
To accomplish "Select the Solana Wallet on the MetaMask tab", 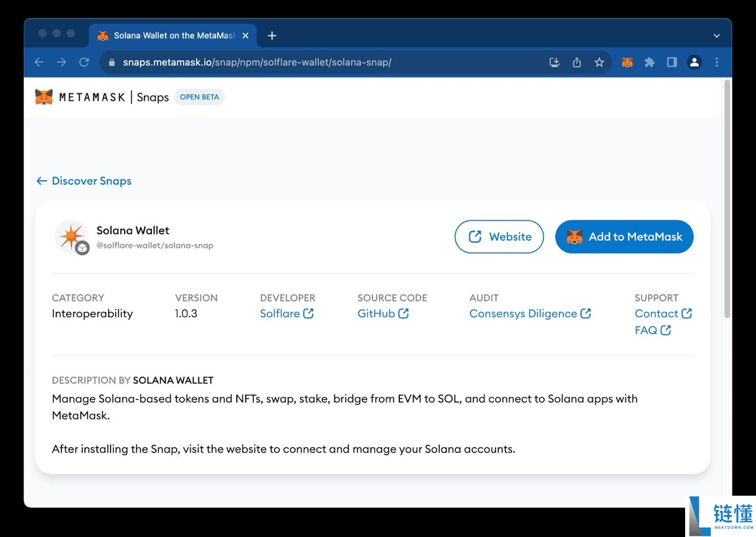I will click(172, 35).
